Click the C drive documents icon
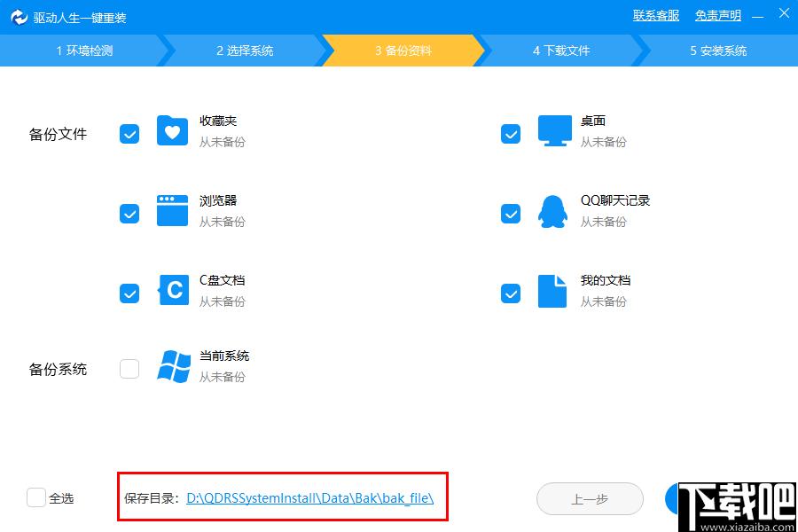Image resolution: width=798 pixels, height=532 pixels. coord(173,290)
